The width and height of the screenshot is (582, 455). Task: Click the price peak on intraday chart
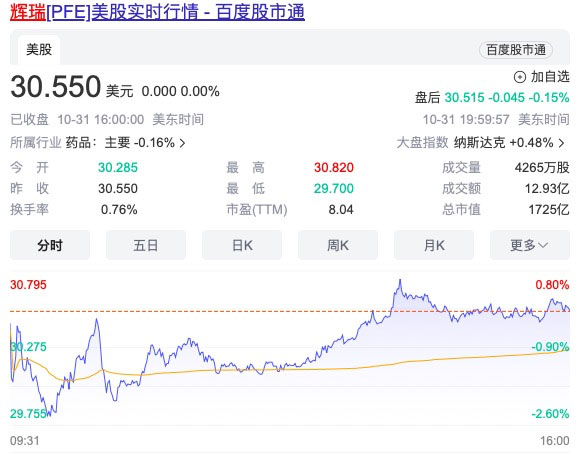point(400,281)
